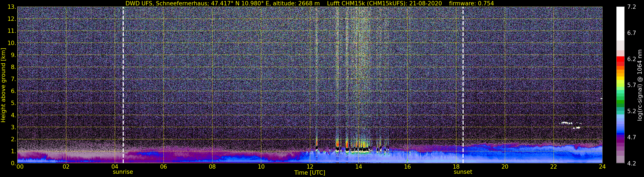This screenshot has width=644, height=177.
Task: Click the '11.' height axis tick
Action: [12, 31]
